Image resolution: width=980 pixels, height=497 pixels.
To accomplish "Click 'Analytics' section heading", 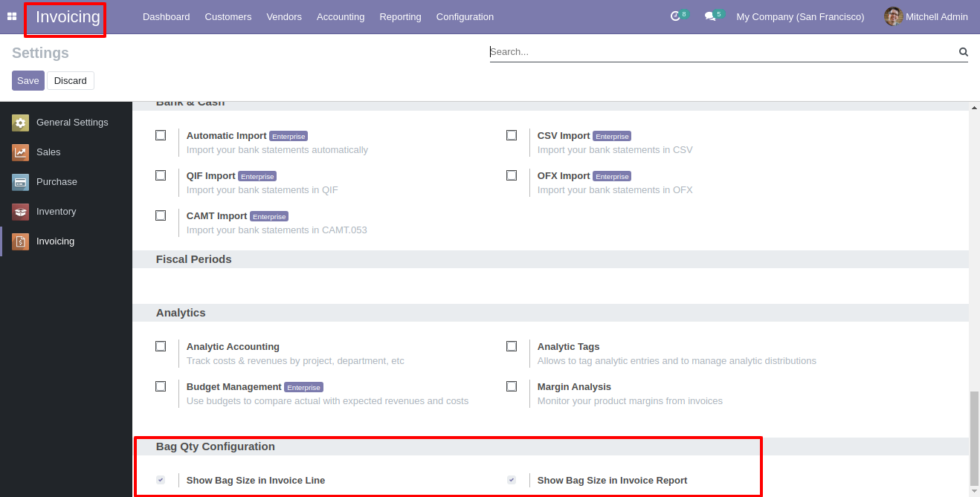I will [181, 313].
